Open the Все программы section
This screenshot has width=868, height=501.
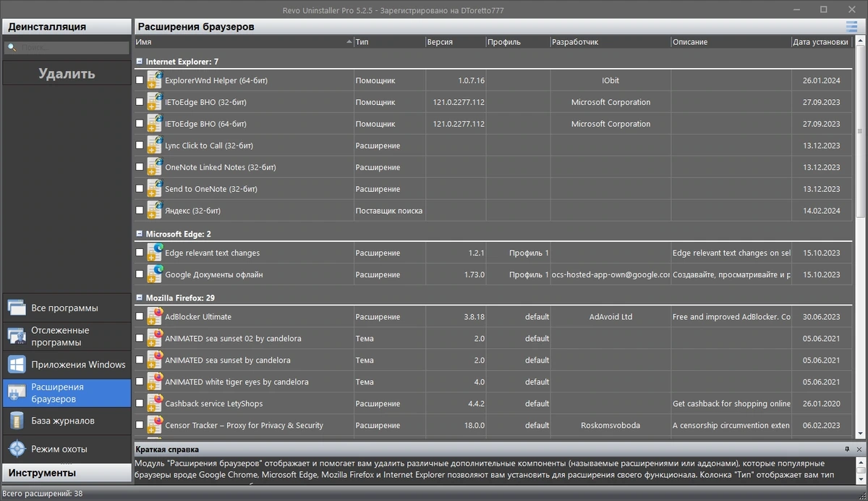click(67, 308)
